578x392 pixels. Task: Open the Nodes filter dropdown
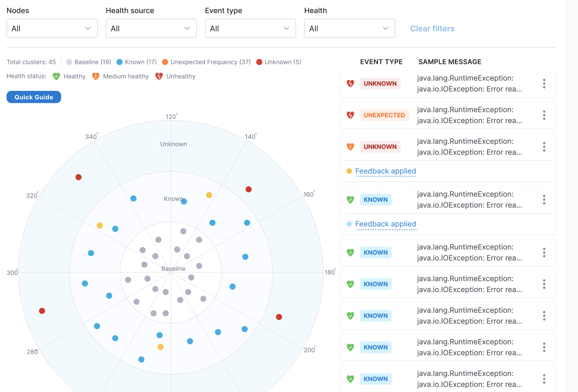(52, 28)
